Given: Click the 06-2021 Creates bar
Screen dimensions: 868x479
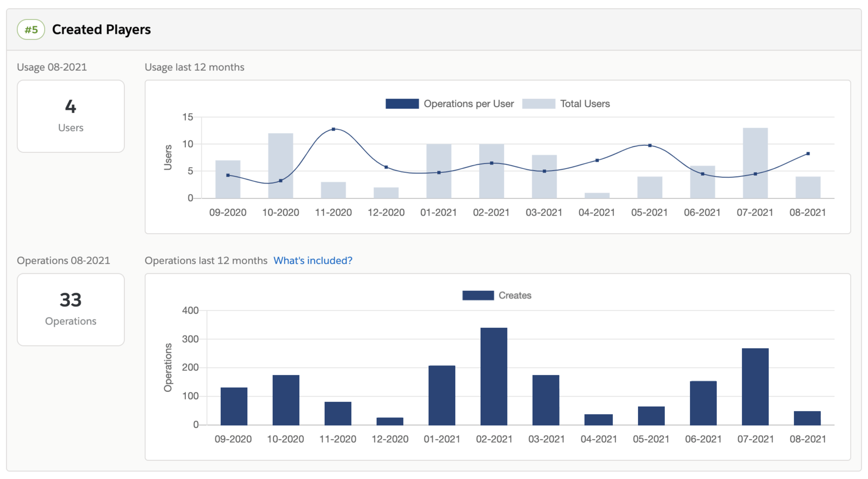Looking at the screenshot, I should tap(703, 403).
